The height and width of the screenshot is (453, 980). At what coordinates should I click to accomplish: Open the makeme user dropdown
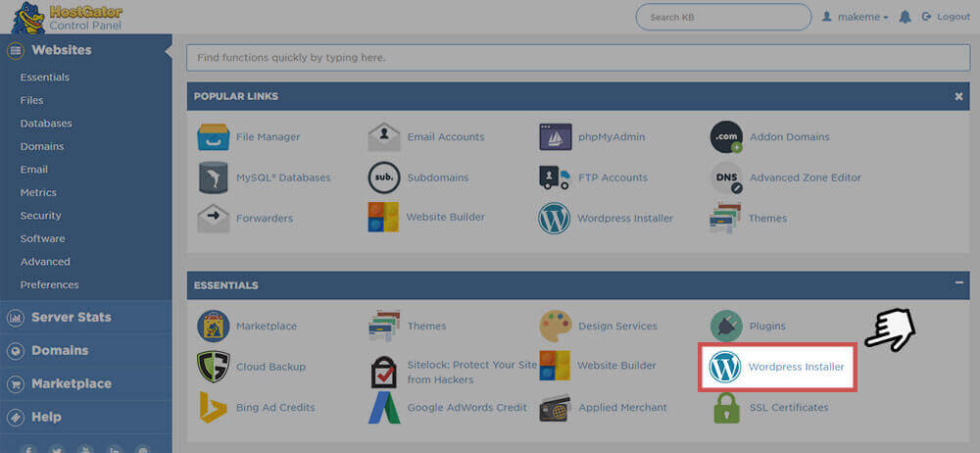855,17
